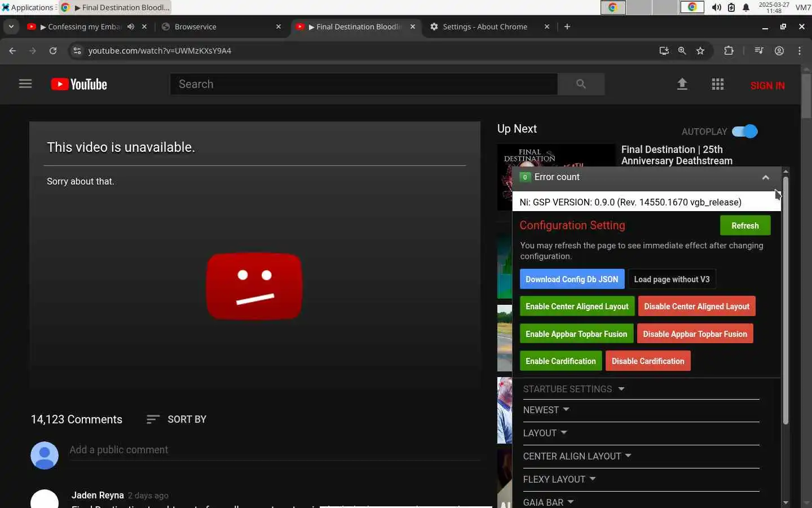Click the search magnifier button
This screenshot has height=508, width=812.
[581, 84]
